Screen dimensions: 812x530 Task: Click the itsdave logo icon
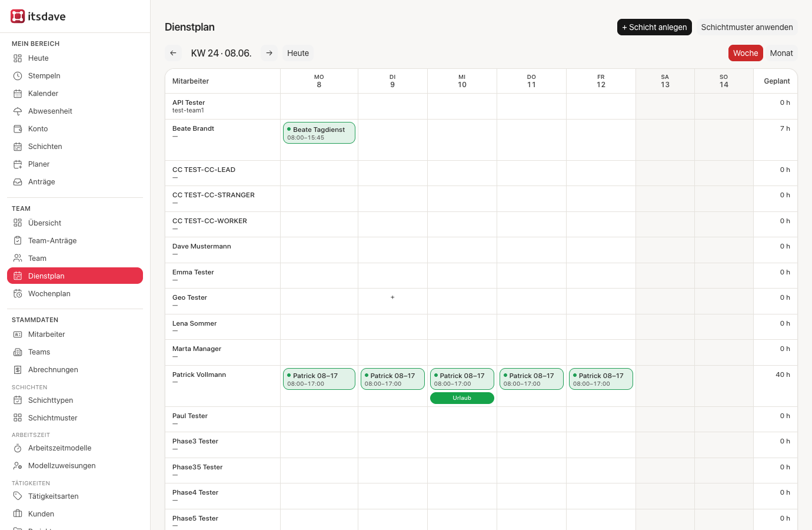click(x=18, y=16)
